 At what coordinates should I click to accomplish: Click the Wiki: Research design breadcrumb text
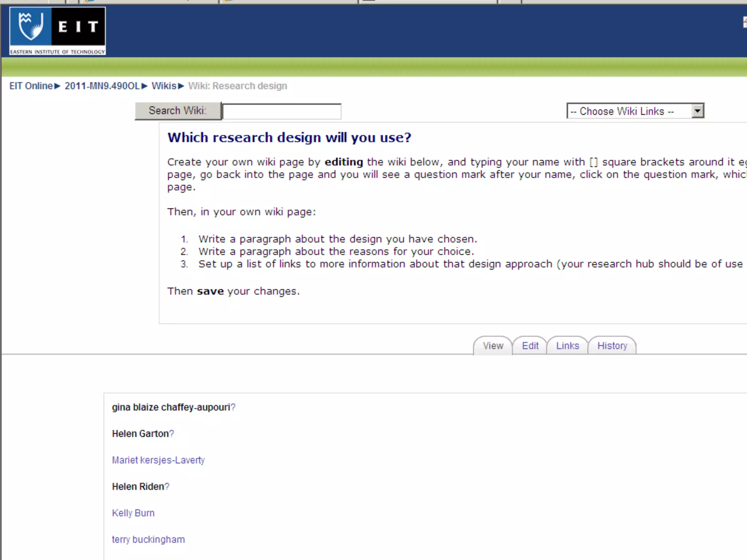pos(237,86)
